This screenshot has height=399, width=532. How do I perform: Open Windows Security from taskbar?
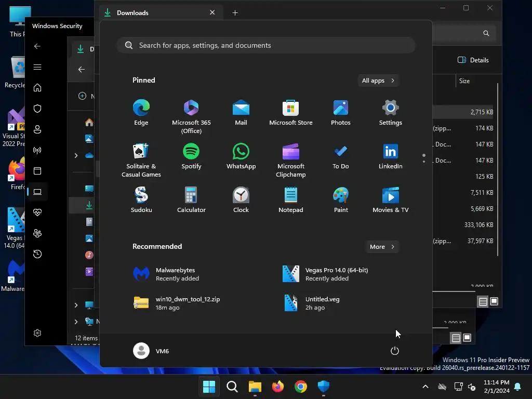tap(323, 387)
